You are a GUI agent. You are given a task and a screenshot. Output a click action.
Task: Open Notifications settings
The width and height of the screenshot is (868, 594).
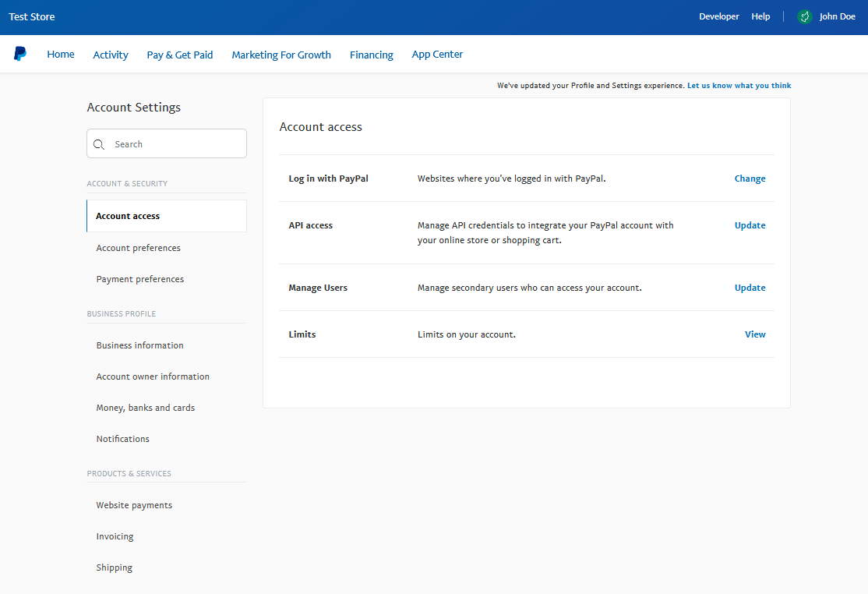(123, 439)
